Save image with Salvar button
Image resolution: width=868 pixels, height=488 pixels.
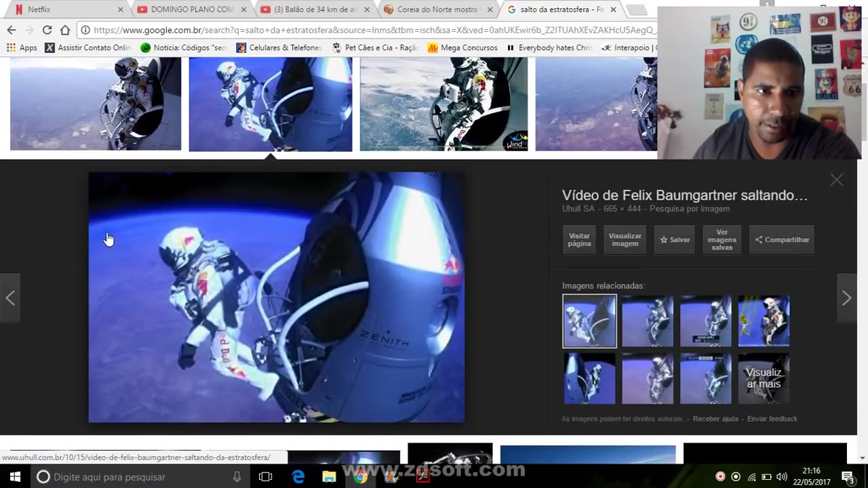(675, 240)
